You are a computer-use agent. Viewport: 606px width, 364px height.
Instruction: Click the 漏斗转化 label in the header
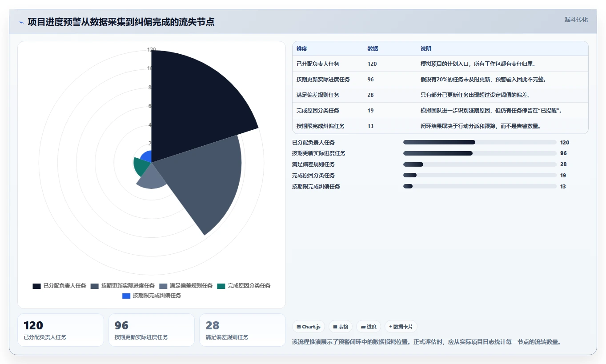[576, 20]
